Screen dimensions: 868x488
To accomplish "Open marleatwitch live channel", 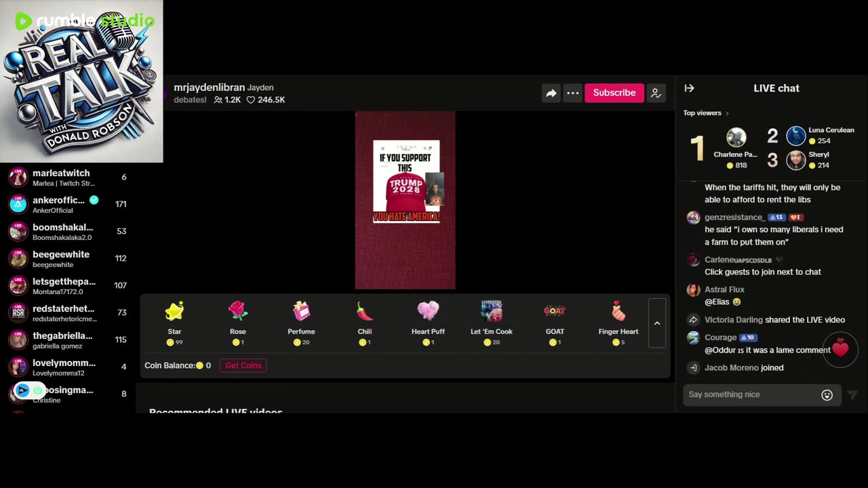I will click(68, 177).
